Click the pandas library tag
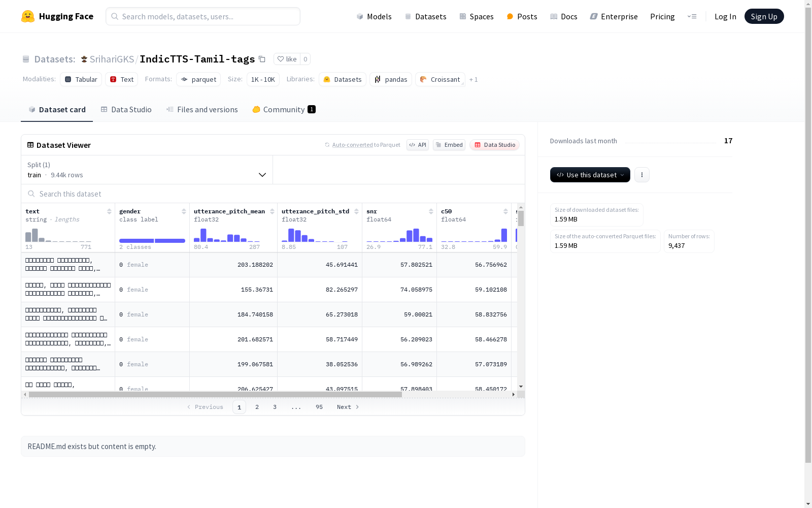 click(391, 79)
